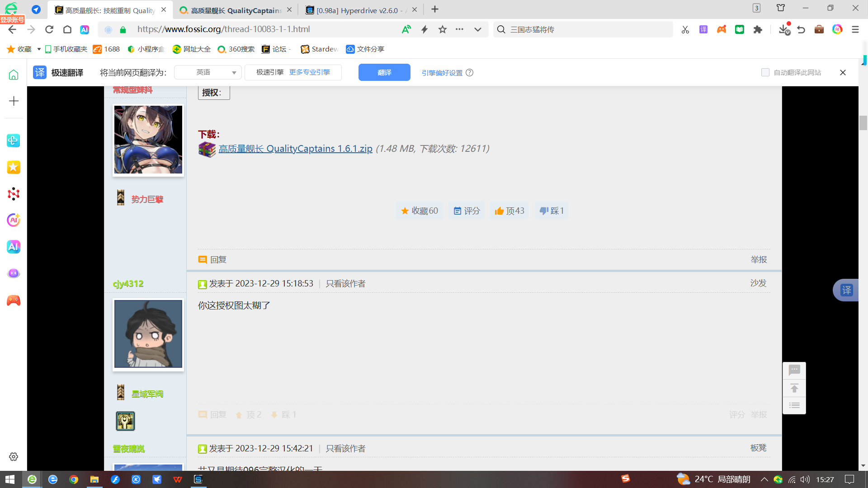Click scroll-to-top arrow in floating panel

(794, 388)
